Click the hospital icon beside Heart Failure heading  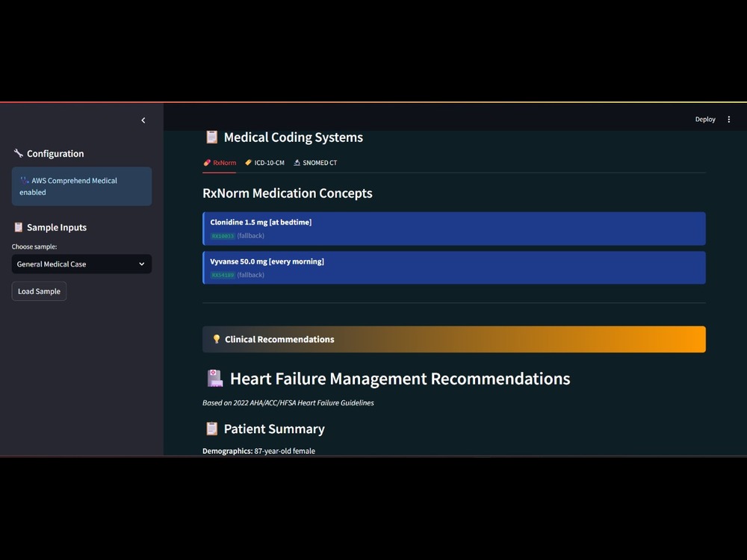point(215,379)
